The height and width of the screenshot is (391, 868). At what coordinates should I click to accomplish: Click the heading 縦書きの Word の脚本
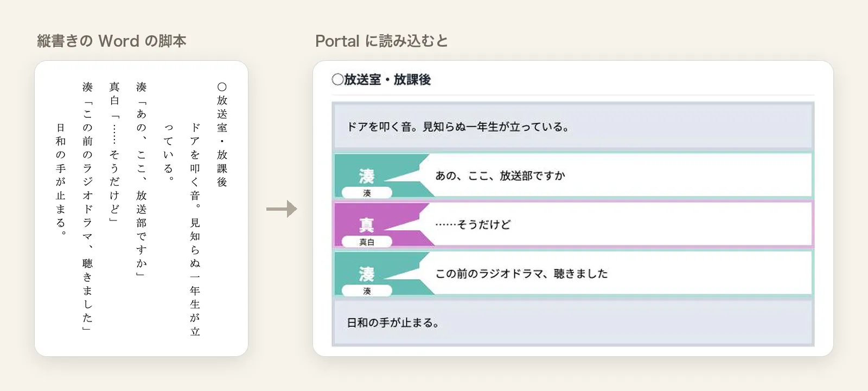pyautogui.click(x=112, y=41)
